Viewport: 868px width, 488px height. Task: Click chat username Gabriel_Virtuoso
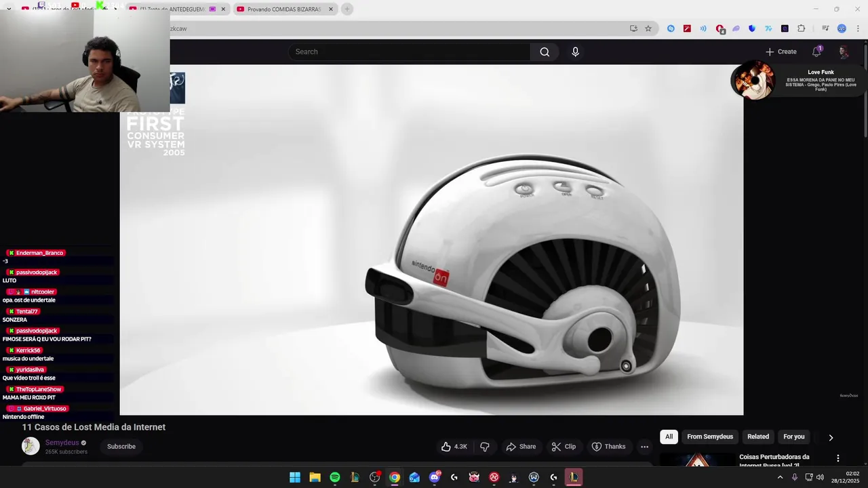click(45, 409)
